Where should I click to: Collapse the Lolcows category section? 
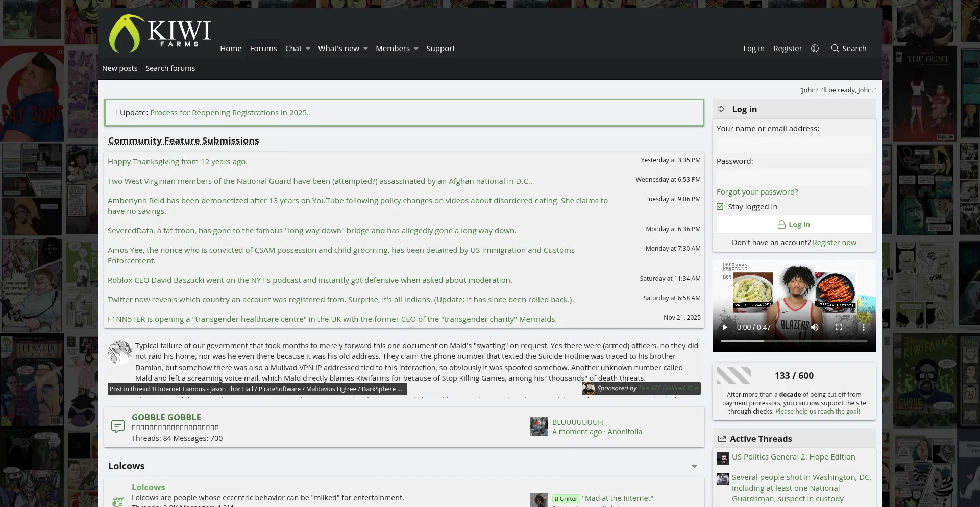tap(694, 467)
